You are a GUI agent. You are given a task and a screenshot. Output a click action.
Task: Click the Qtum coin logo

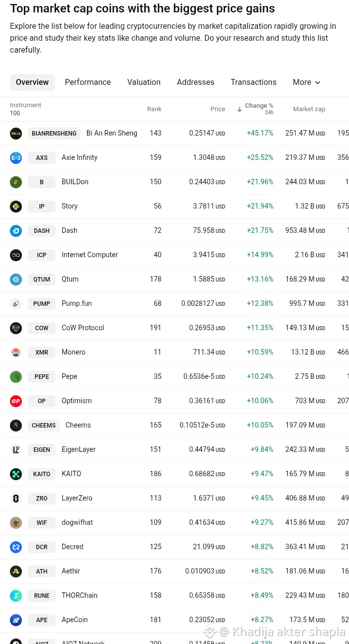tap(16, 280)
